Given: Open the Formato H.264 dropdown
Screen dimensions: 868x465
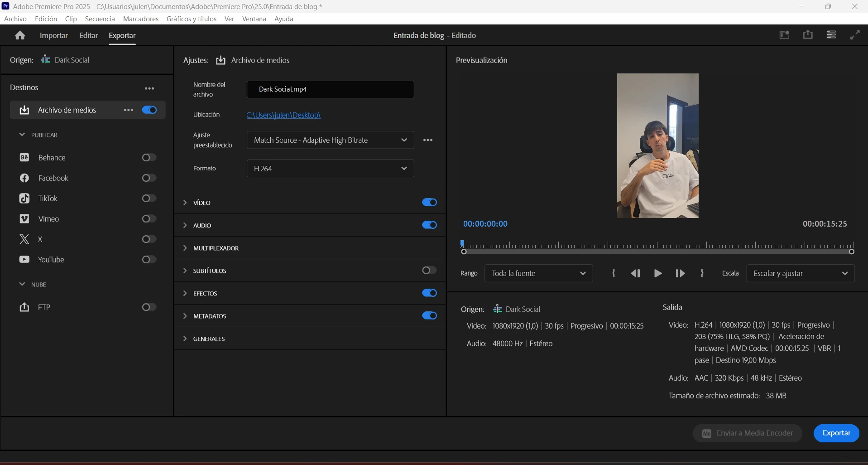Looking at the screenshot, I should point(330,168).
